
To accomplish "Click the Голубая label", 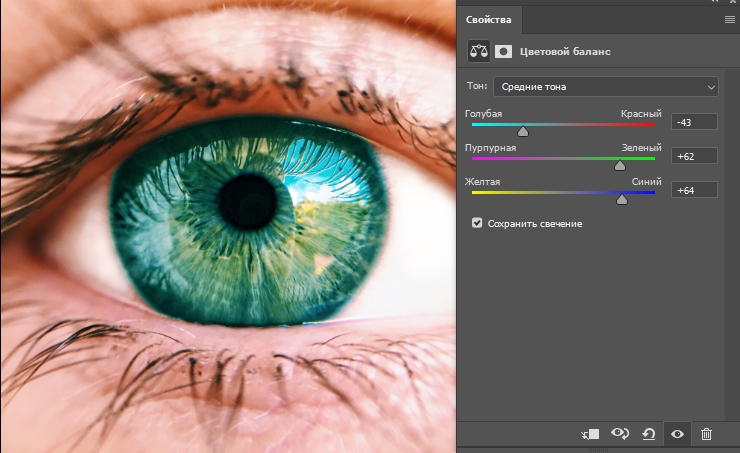I will click(x=483, y=114).
